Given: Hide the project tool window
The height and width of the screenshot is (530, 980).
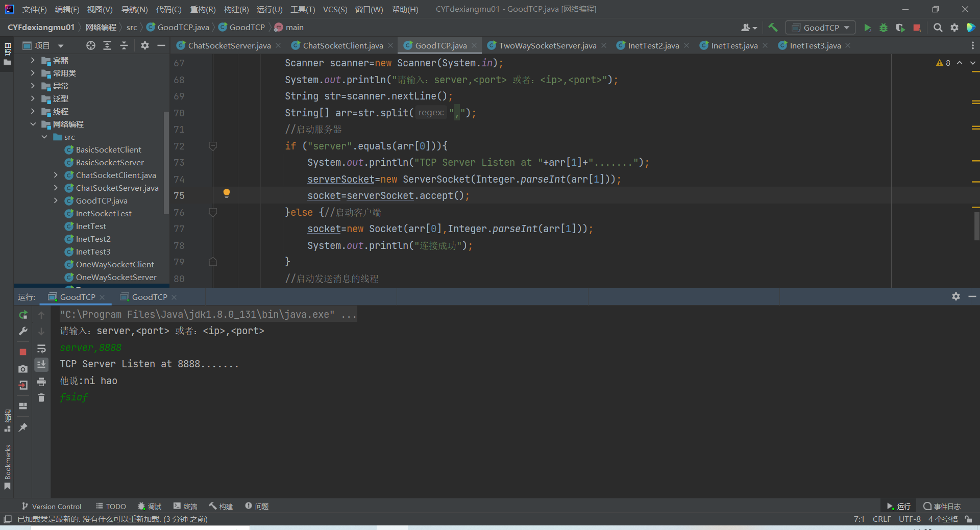Looking at the screenshot, I should (161, 45).
